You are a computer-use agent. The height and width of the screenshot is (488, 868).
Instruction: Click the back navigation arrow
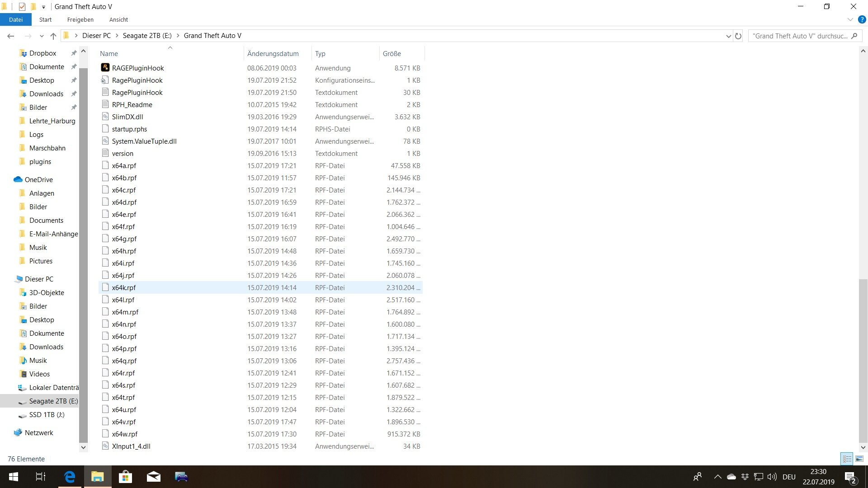click(11, 36)
